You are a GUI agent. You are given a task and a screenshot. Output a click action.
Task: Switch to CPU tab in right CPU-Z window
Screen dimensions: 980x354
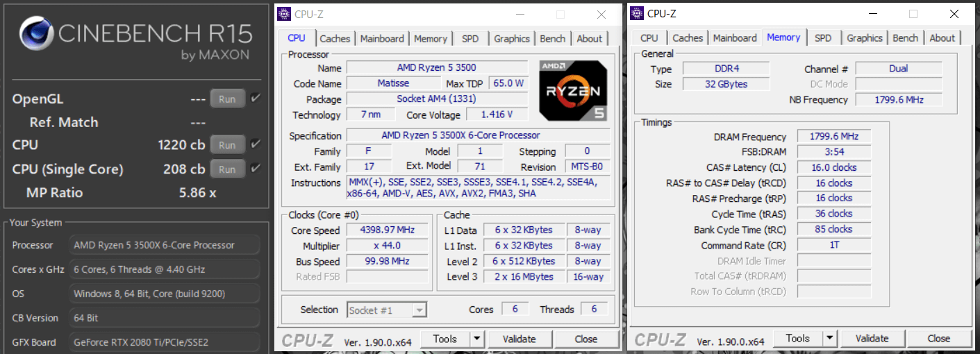[649, 38]
